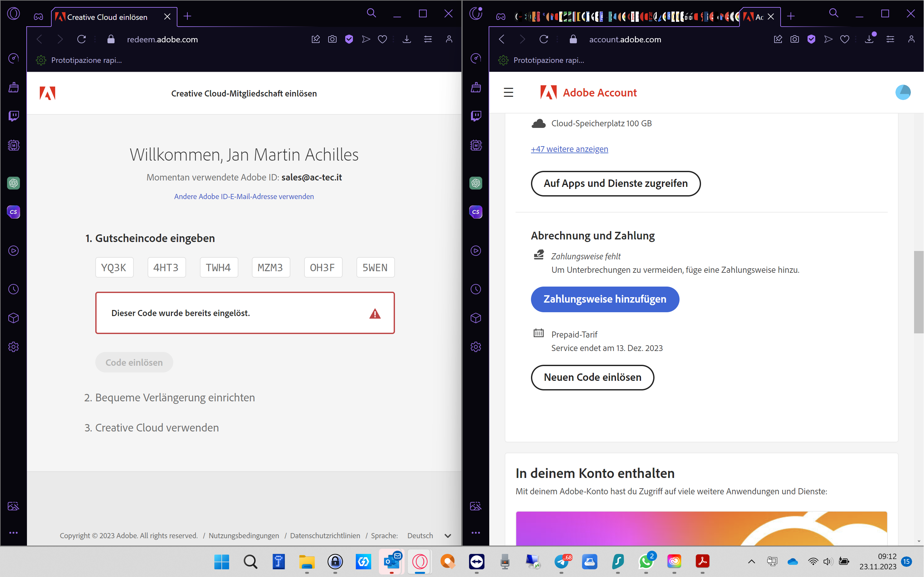The width and height of the screenshot is (924, 577).
Task: Open Opera settings gear in left sidebar
Action: (14, 347)
